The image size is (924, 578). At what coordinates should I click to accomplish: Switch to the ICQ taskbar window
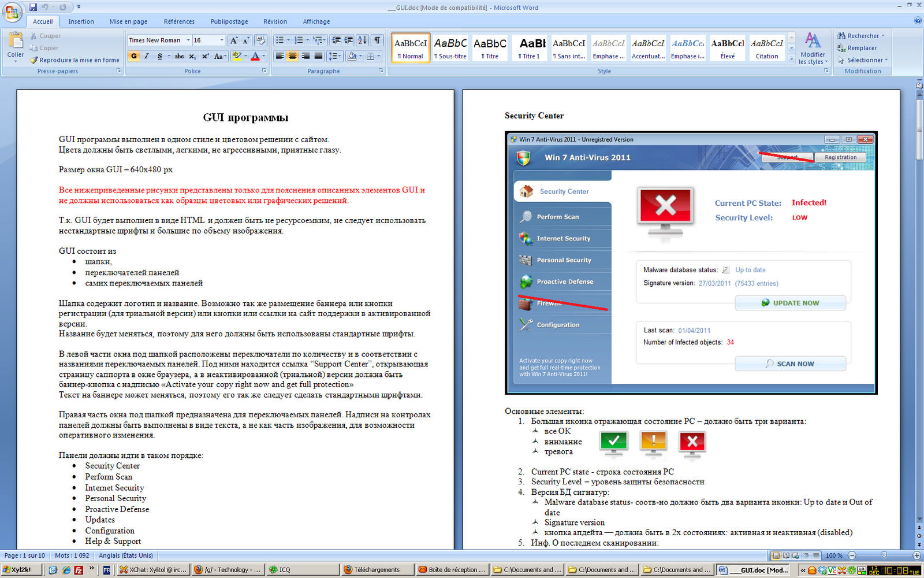coord(303,570)
